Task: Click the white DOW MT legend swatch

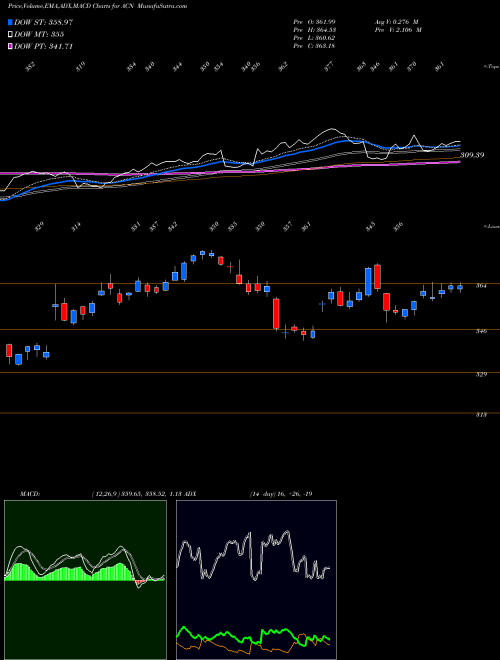Action: (11, 35)
